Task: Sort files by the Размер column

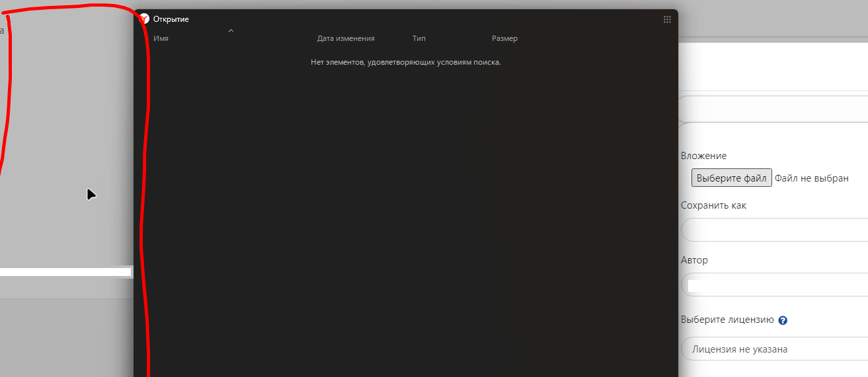Action: [504, 38]
